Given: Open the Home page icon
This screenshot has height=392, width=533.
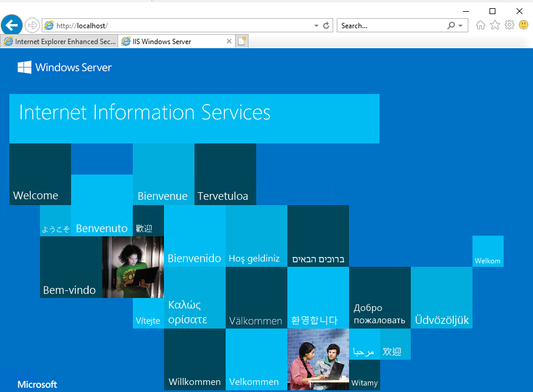Looking at the screenshot, I should pyautogui.click(x=480, y=25).
